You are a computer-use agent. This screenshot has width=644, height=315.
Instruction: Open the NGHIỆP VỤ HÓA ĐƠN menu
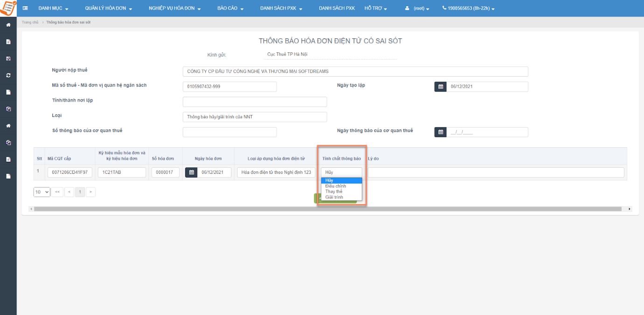click(x=175, y=8)
